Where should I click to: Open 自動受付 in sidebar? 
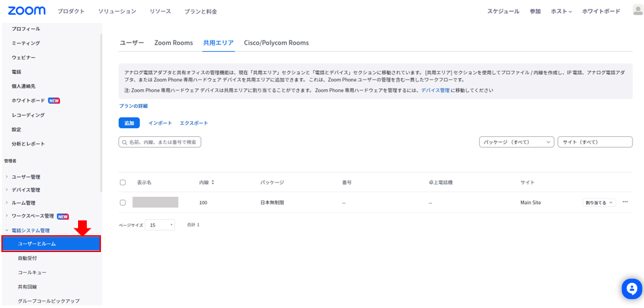click(x=28, y=258)
